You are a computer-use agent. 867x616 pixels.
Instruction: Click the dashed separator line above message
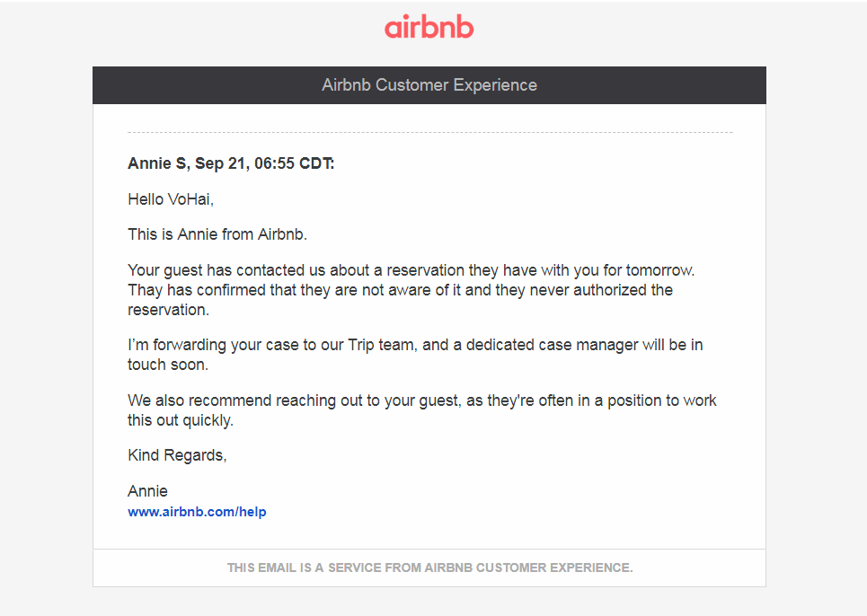pos(429,133)
